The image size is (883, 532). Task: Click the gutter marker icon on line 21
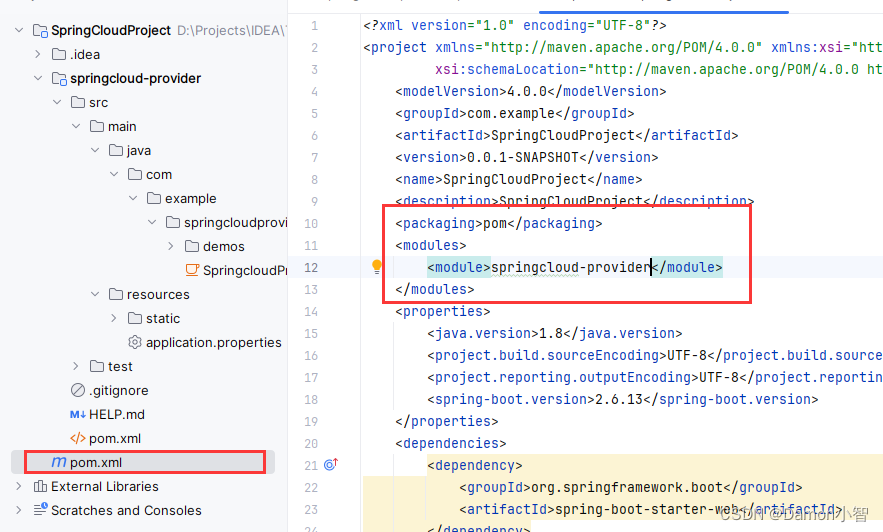(331, 464)
